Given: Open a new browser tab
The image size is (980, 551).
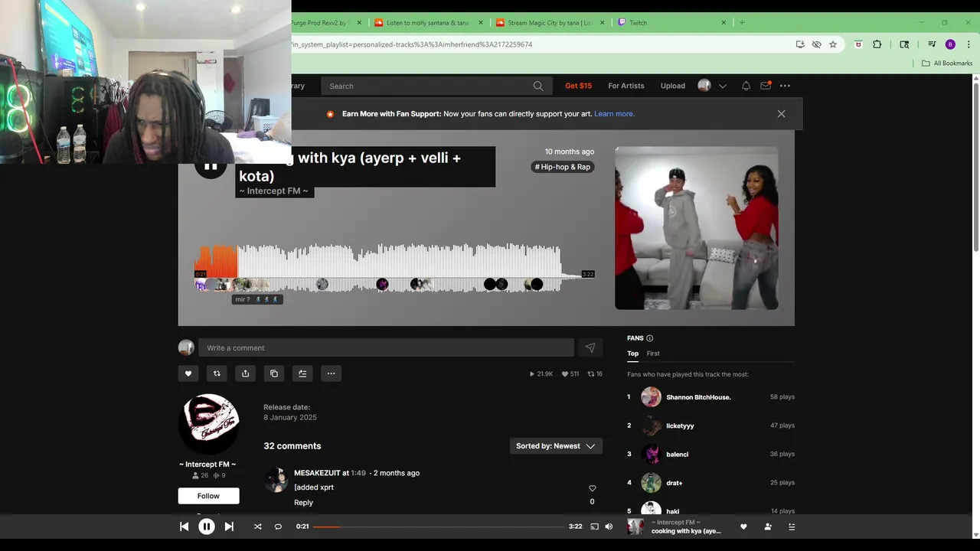Looking at the screenshot, I should pyautogui.click(x=741, y=22).
